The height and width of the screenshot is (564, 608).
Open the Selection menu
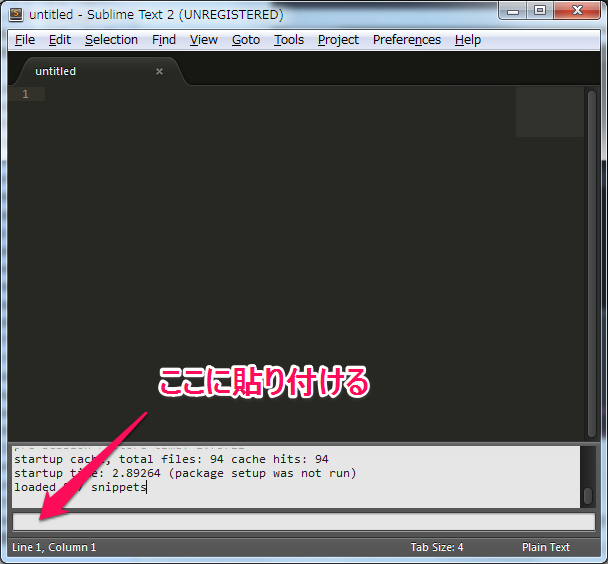pyautogui.click(x=111, y=40)
